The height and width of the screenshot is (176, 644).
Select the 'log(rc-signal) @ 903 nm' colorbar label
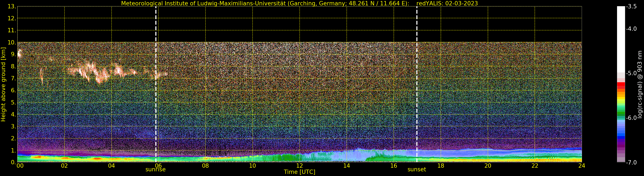pos(640,84)
